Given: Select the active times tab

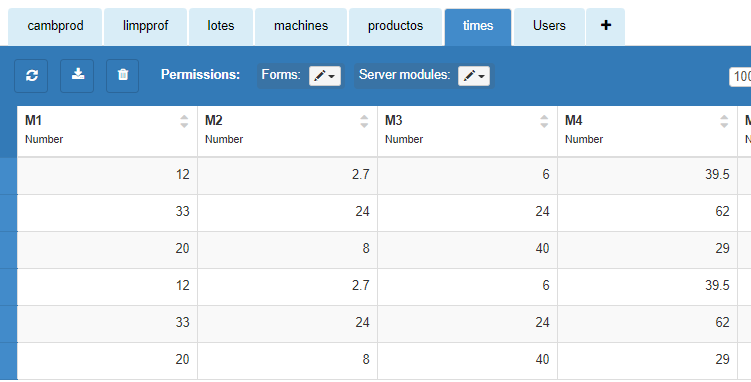Looking at the screenshot, I should (478, 26).
